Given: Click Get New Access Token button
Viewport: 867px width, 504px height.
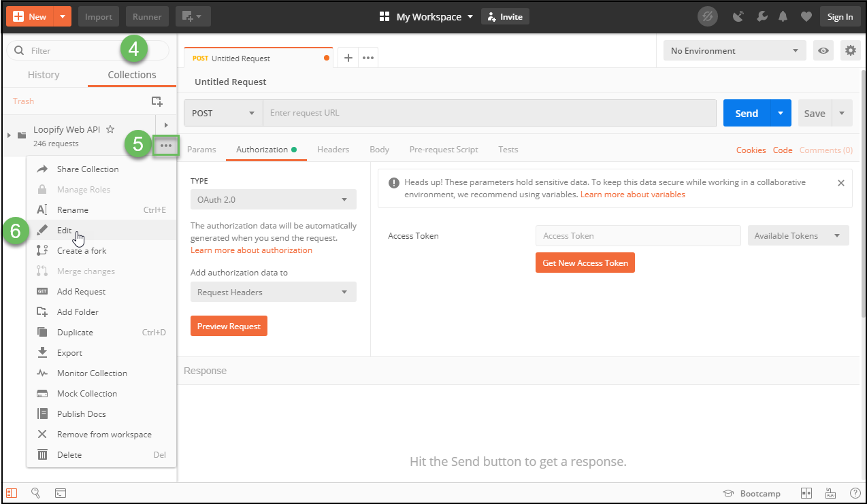Looking at the screenshot, I should [x=585, y=263].
